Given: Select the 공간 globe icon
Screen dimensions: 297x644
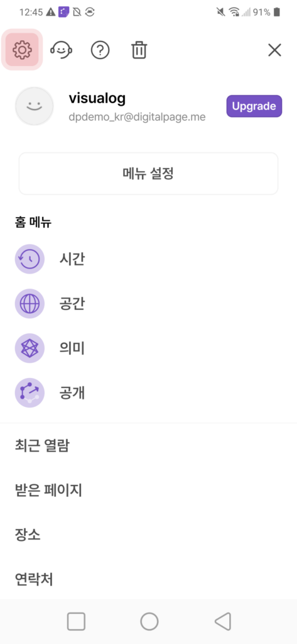Looking at the screenshot, I should click(30, 304).
